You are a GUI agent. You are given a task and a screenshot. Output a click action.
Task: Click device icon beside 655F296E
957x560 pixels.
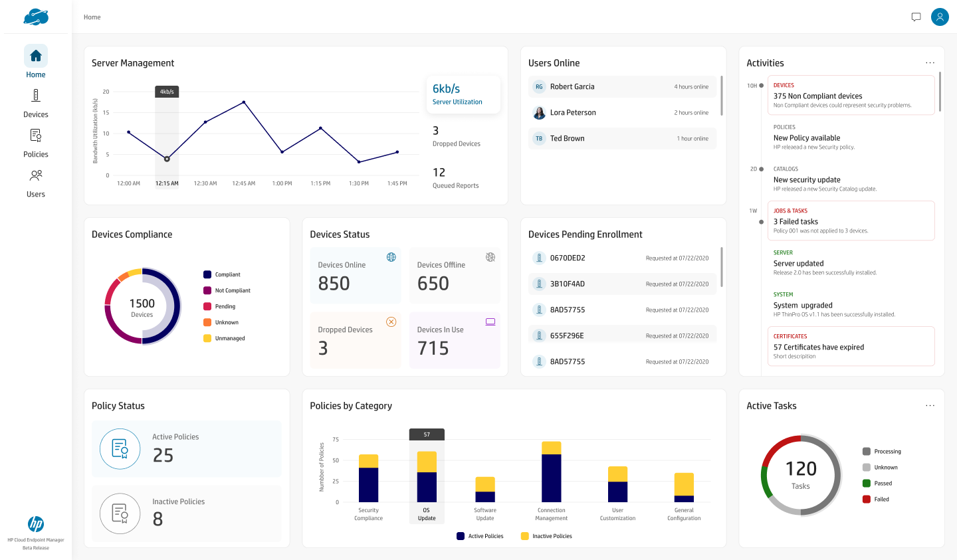click(x=539, y=336)
